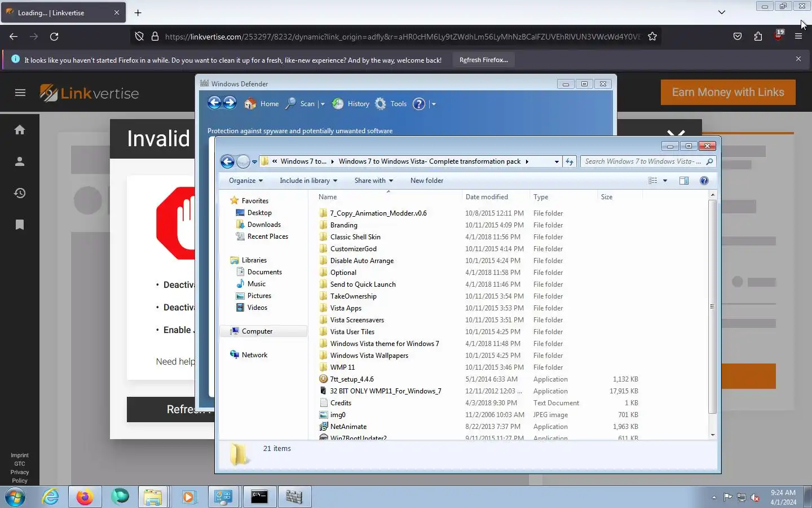Select the Vista Screensavers folder
This screenshot has height=508, width=812.
point(357,320)
